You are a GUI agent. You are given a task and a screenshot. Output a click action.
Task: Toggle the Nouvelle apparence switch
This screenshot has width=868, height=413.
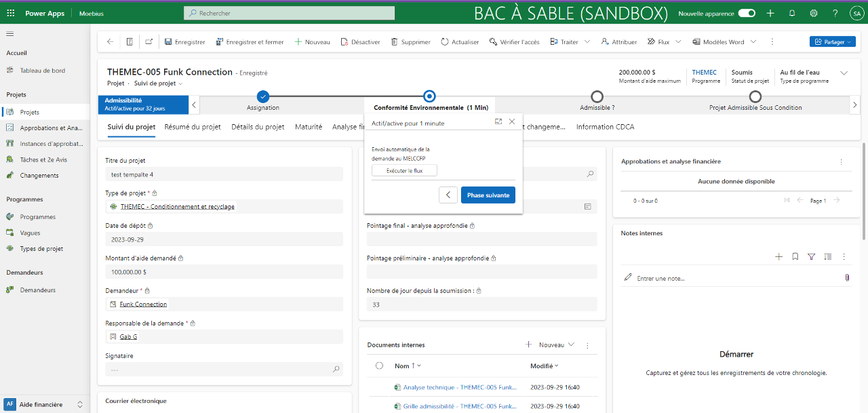pyautogui.click(x=747, y=13)
